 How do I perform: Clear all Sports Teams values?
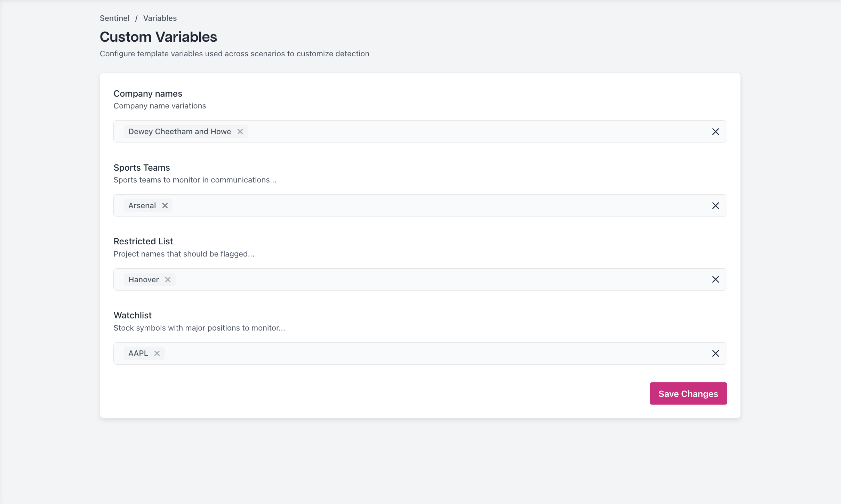[x=715, y=205]
